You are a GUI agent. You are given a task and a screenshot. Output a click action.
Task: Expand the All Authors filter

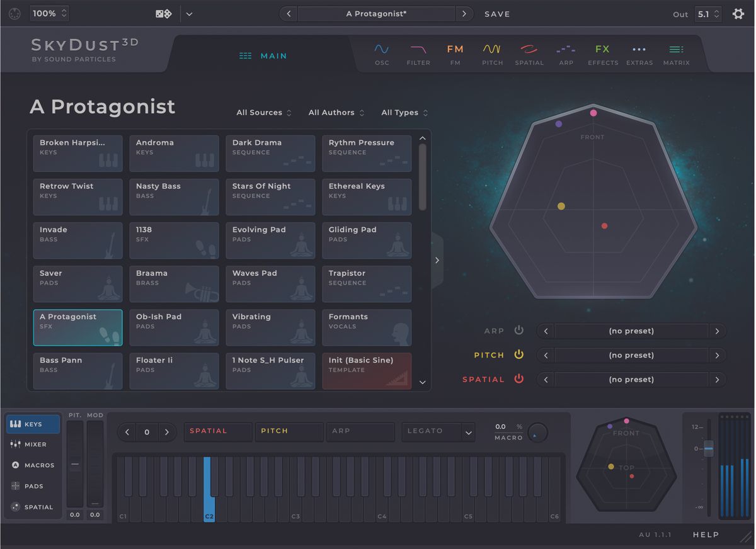(x=336, y=112)
